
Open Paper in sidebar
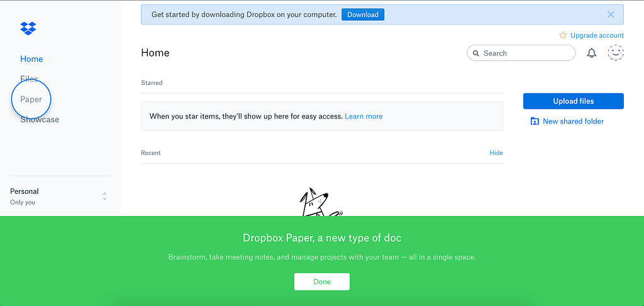coord(31,99)
